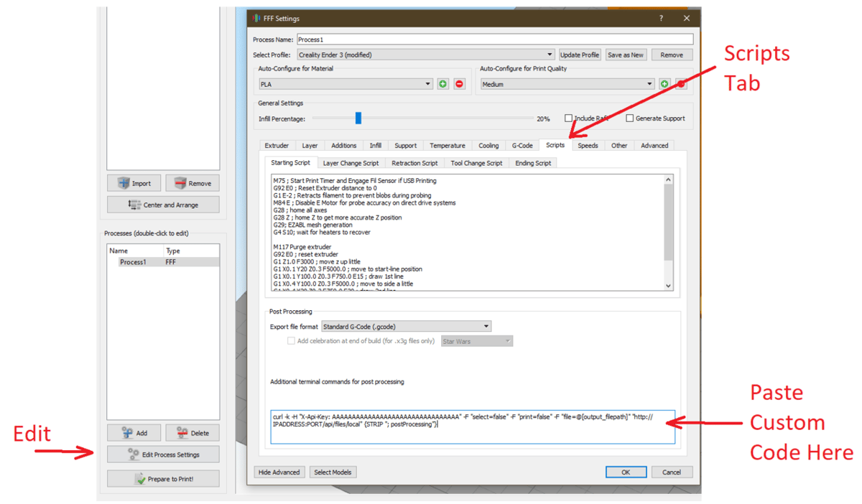Click Prepare to Print button
Viewport: 862px width, 504px height.
[x=163, y=479]
